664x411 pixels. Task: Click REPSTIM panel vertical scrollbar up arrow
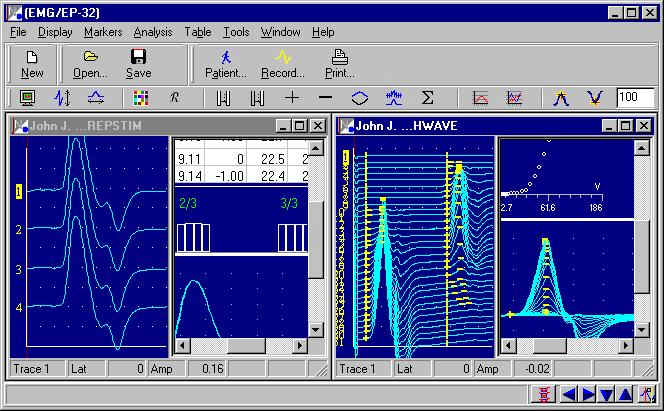316,148
